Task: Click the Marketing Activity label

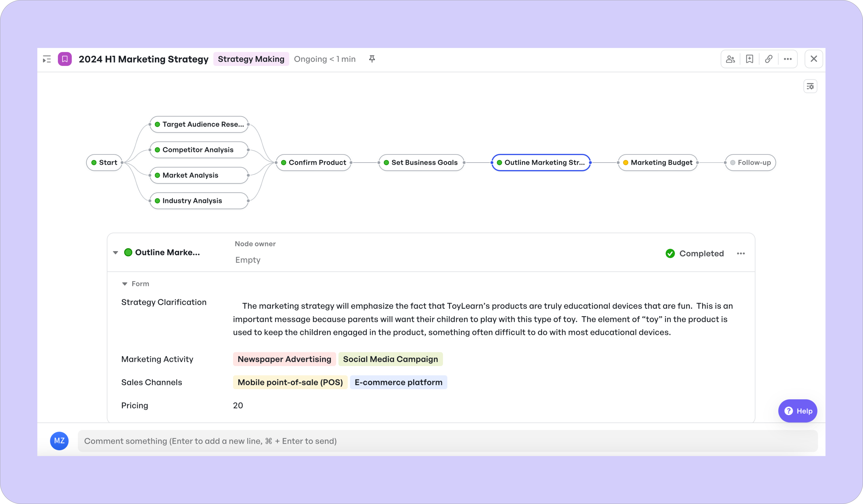Action: [x=157, y=359]
